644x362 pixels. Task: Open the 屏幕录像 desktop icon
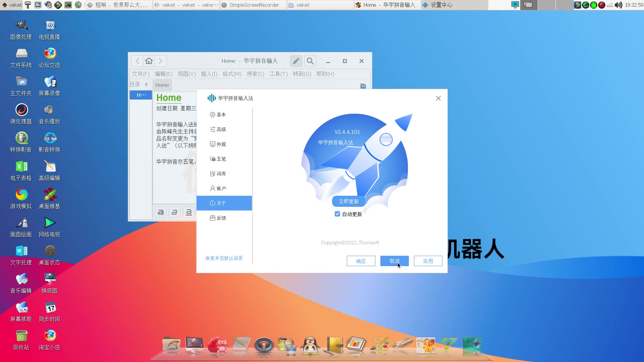(x=50, y=86)
